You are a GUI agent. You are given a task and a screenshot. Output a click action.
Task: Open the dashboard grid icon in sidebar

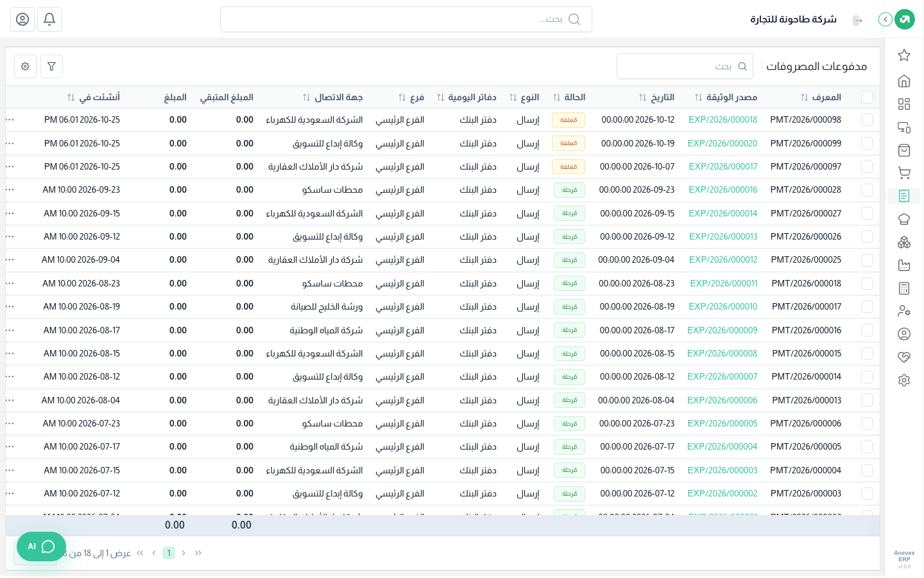coord(904,104)
